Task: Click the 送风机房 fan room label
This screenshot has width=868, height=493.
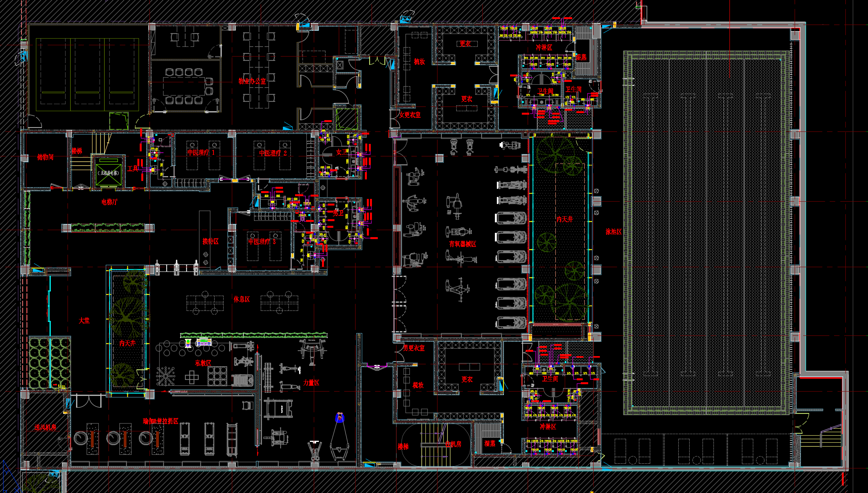Action: (x=45, y=427)
